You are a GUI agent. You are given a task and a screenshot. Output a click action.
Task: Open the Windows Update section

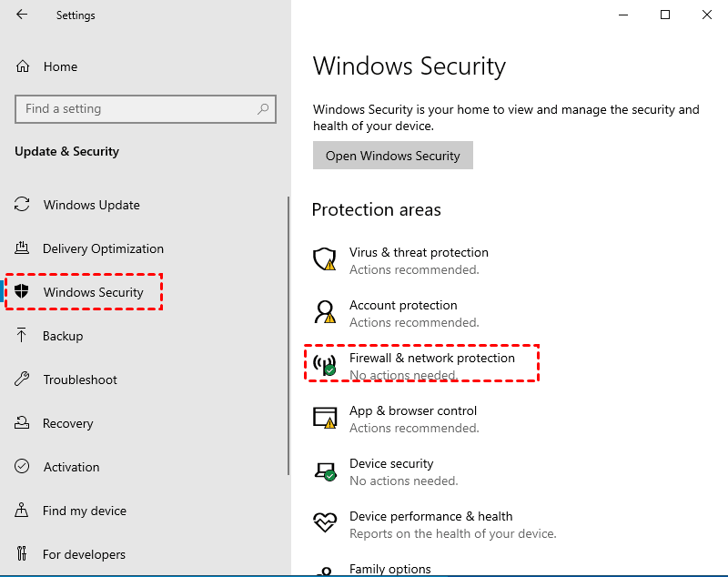point(91,205)
